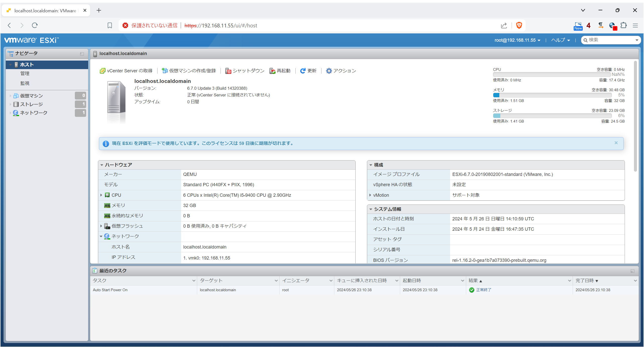The width and height of the screenshot is (644, 347).
Task: Collapse the システム情報 section
Action: 371,209
